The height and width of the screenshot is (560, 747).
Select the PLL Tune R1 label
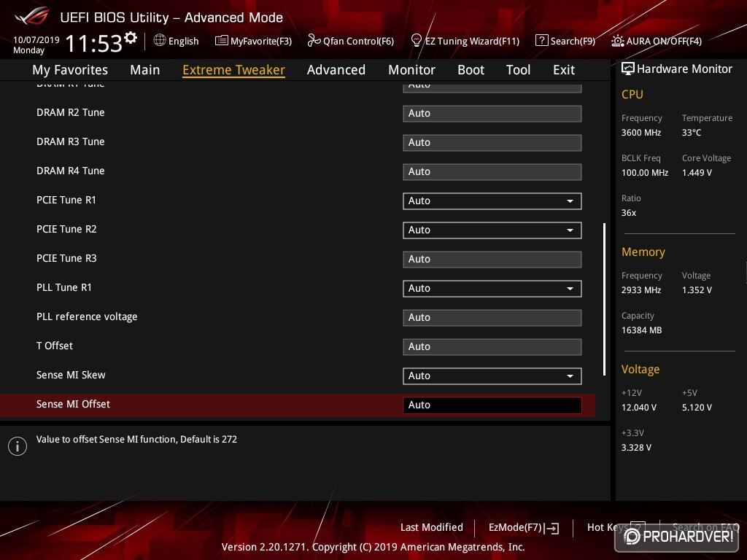point(64,287)
